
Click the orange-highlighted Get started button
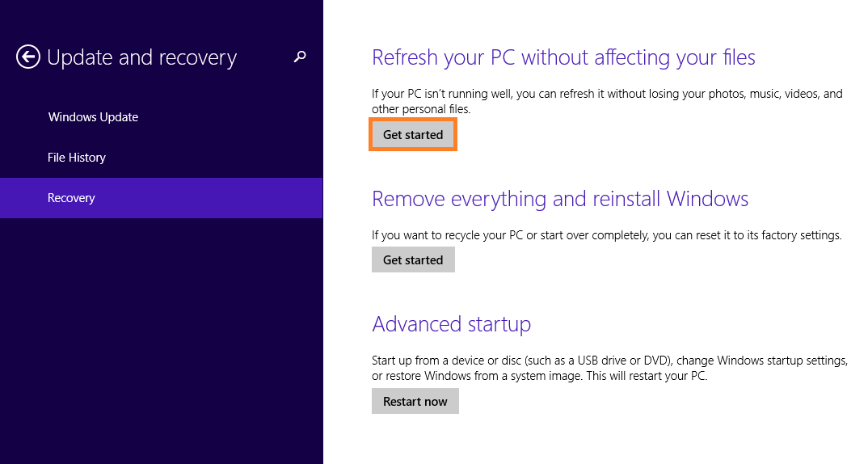[413, 134]
